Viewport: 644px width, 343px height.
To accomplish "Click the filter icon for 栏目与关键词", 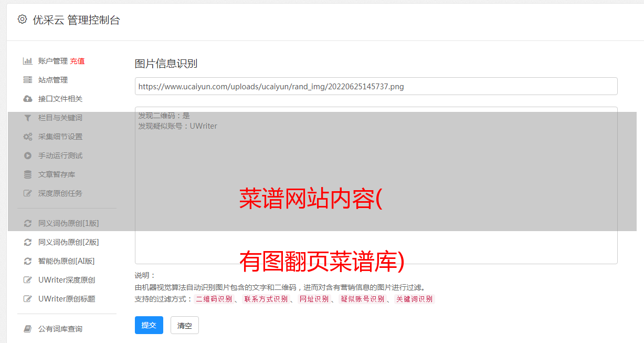I will pos(28,118).
